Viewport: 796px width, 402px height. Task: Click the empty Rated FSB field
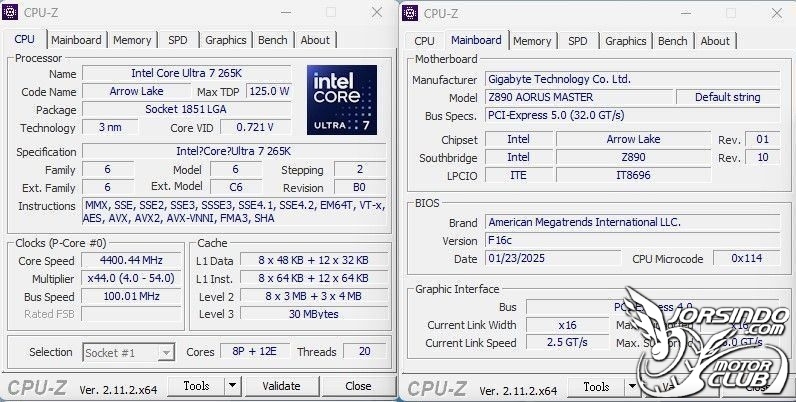[131, 314]
